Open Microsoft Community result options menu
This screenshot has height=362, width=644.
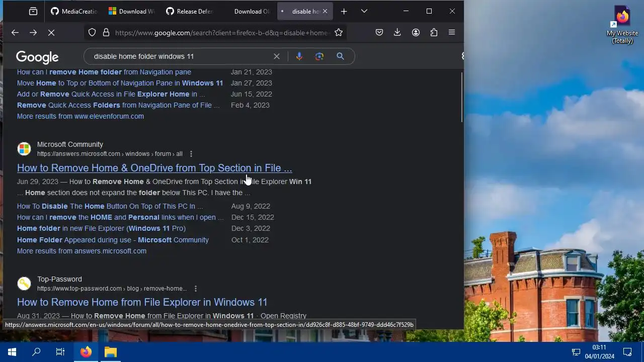tap(191, 154)
